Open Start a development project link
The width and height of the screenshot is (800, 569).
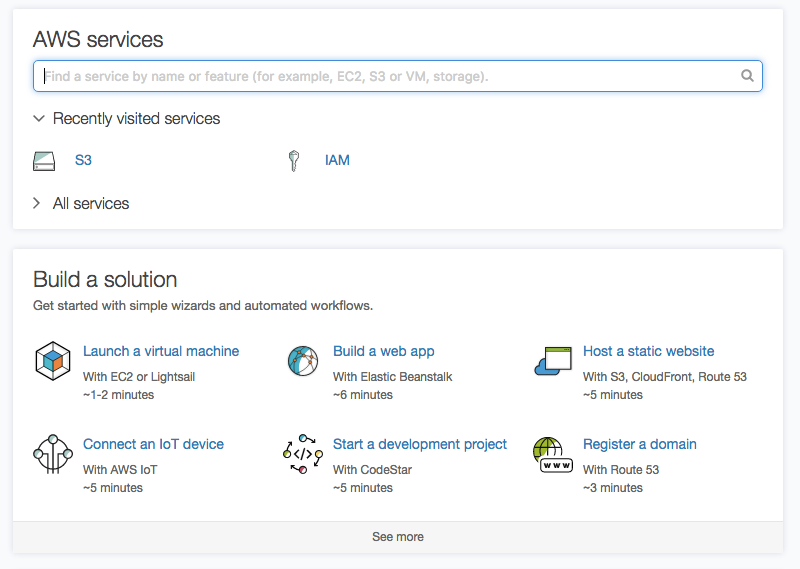click(420, 444)
